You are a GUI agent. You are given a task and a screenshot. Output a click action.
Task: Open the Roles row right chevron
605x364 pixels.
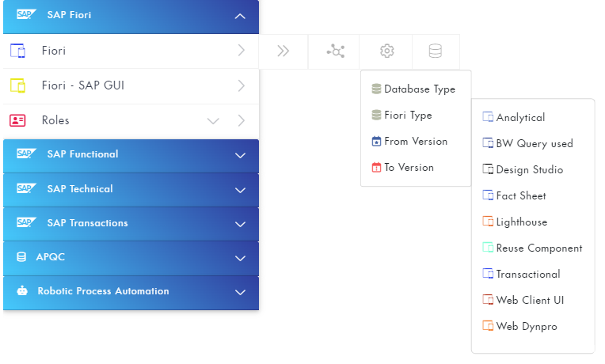242,121
